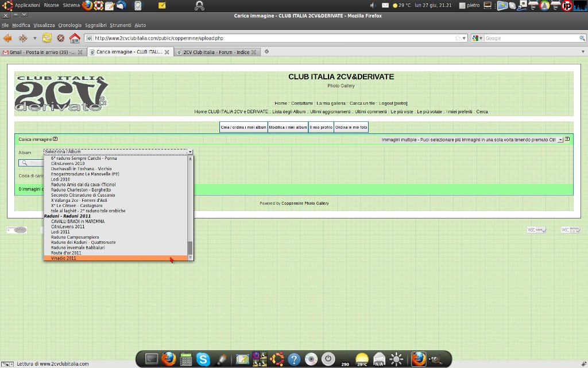Screen dimensions: 588x368
Task: Open the Strumenti menu
Action: (x=121, y=25)
